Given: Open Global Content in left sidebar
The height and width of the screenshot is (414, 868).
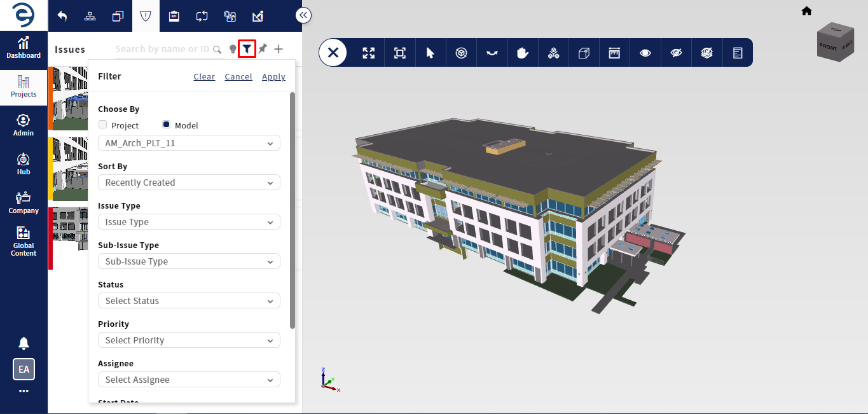Looking at the screenshot, I should coord(24,242).
